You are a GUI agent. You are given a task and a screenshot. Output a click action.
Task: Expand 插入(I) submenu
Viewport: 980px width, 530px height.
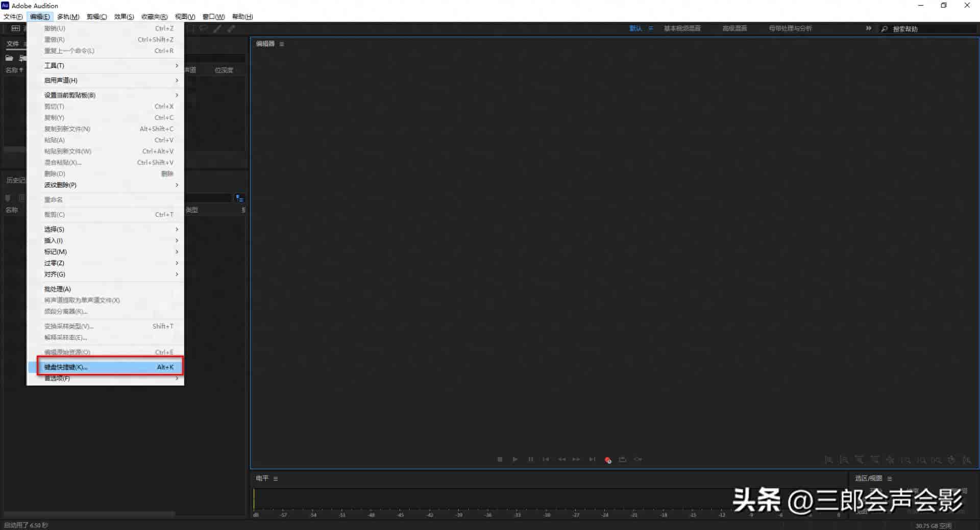106,241
